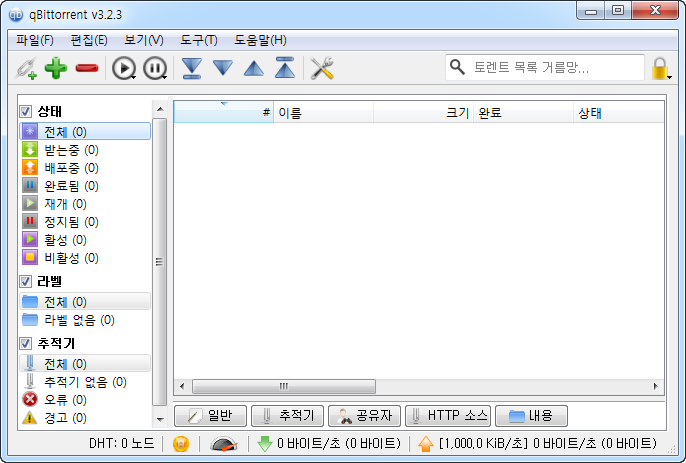686x463 pixels.
Task: Click the green plus add torrent file icon
Action: point(56,68)
